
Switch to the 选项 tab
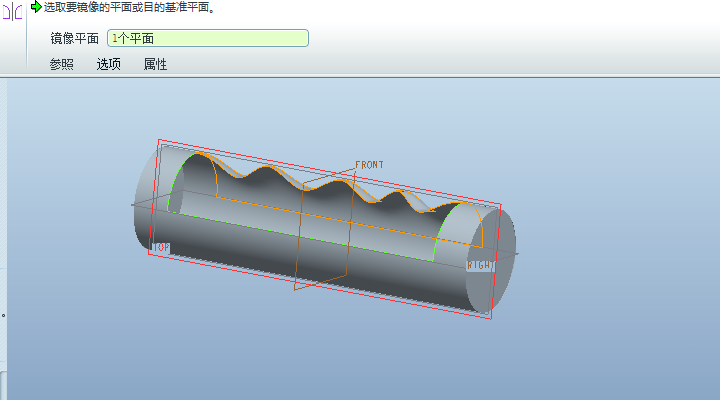[x=109, y=64]
